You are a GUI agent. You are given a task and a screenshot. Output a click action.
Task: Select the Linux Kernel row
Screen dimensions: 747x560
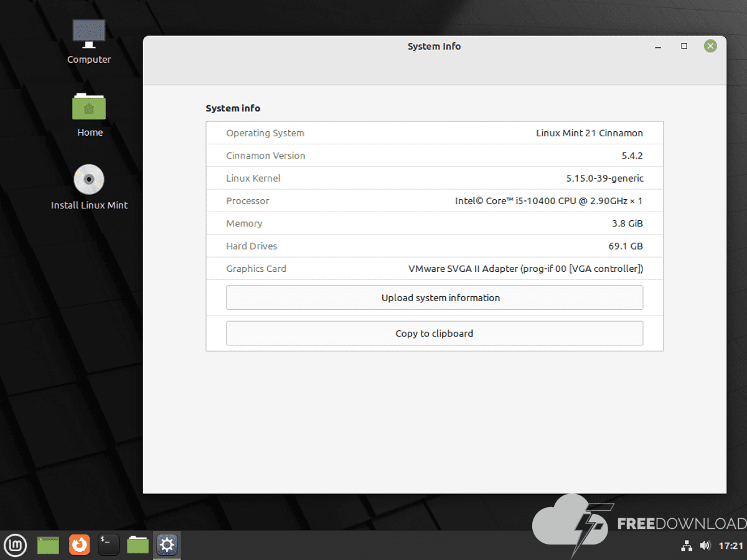coord(435,178)
